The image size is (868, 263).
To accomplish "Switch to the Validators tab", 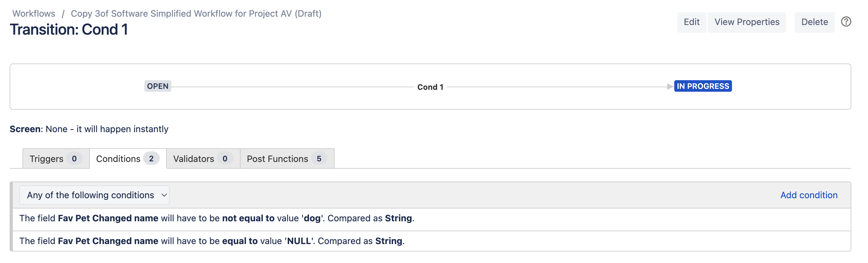I will [203, 159].
